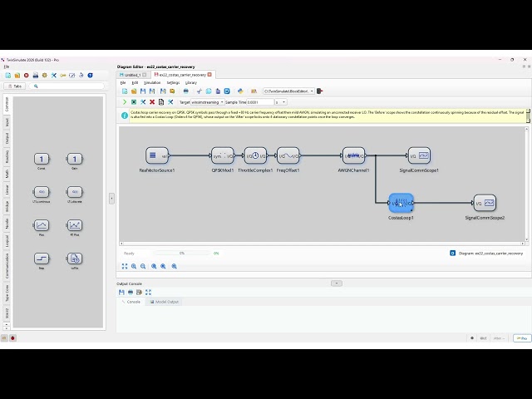Select the Gain block in the palette
Viewport: 532px width, 399px height.
75,159
